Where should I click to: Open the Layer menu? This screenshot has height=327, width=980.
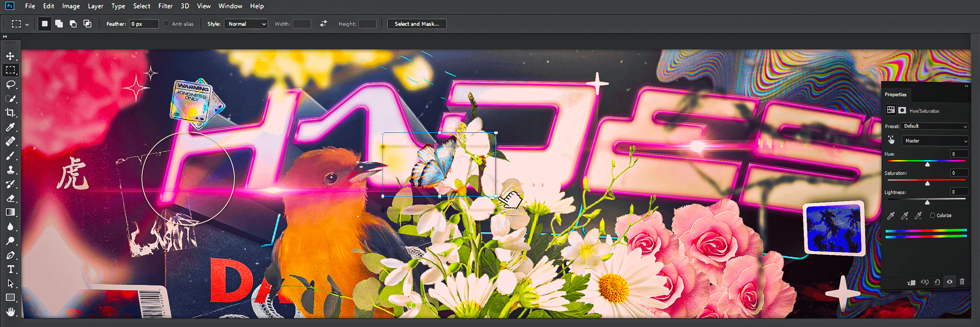[x=95, y=6]
